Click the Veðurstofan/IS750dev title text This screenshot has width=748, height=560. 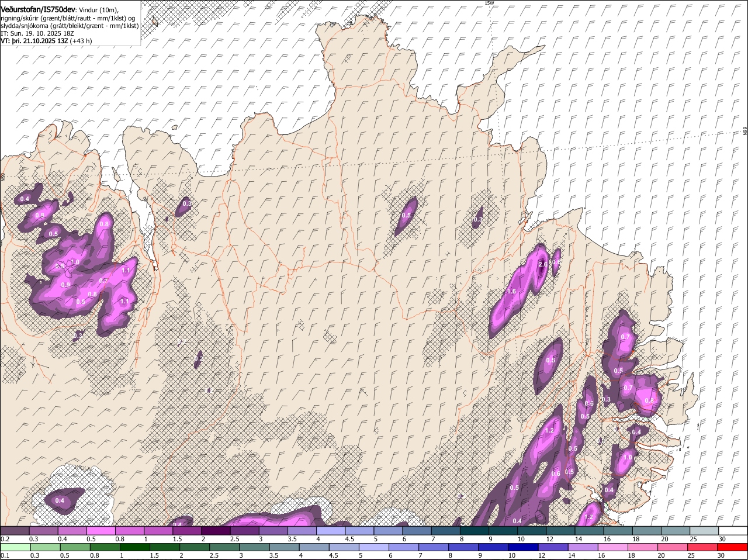(38, 9)
